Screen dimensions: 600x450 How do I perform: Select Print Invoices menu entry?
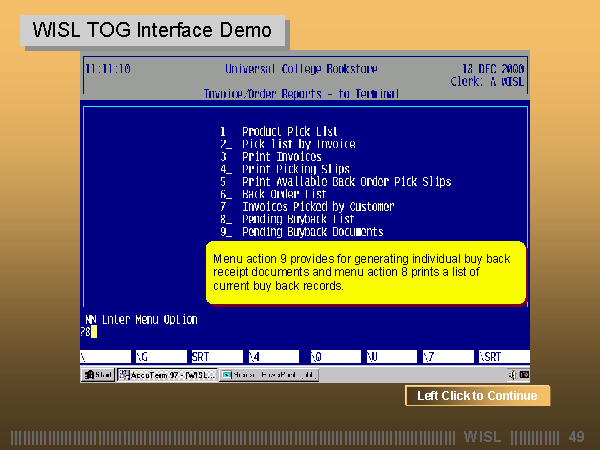pyautogui.click(x=281, y=157)
